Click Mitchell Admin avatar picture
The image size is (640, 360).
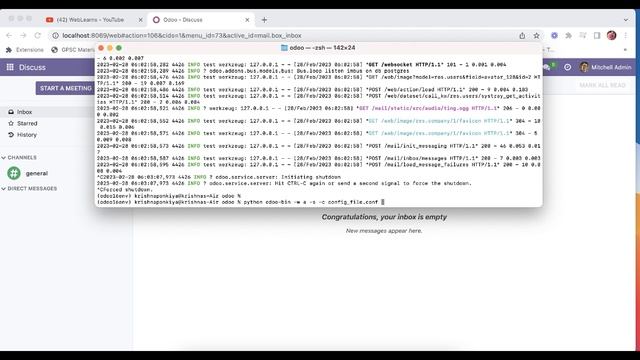coord(584,67)
